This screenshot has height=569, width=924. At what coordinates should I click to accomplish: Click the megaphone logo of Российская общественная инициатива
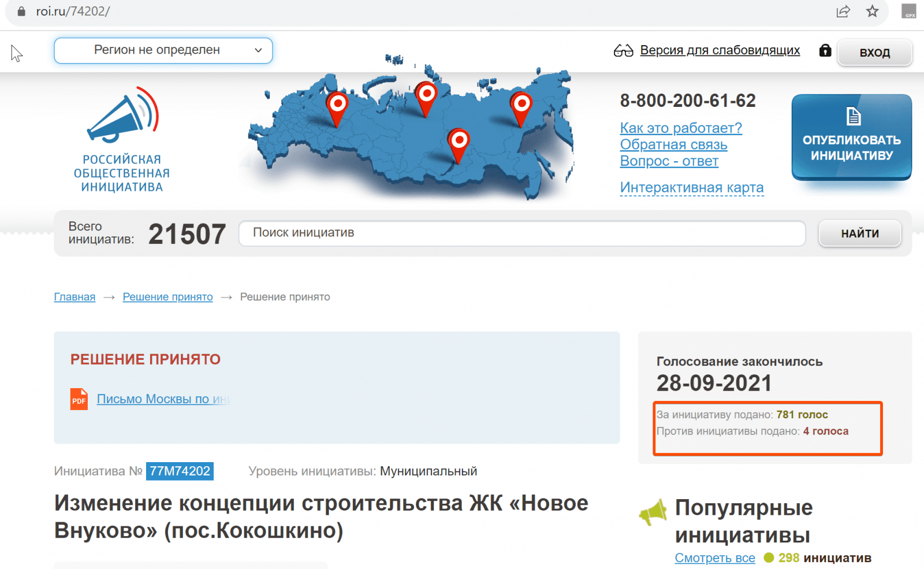(x=122, y=116)
